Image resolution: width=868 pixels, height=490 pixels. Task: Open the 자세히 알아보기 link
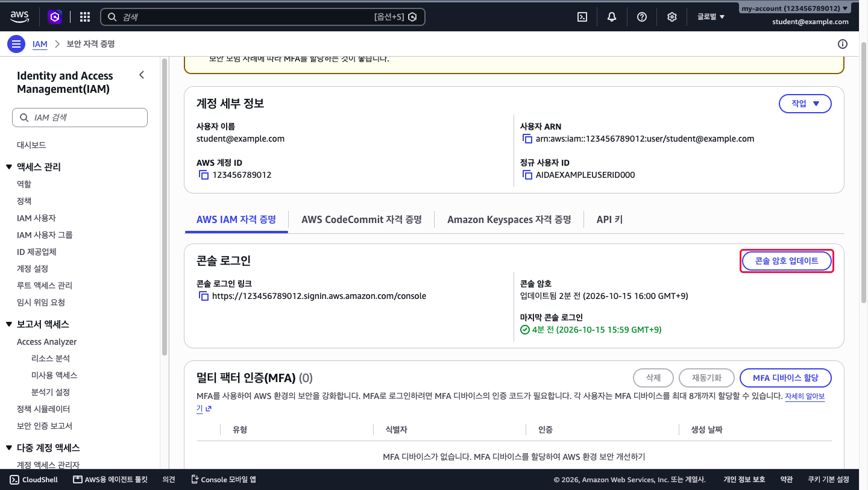pos(805,397)
